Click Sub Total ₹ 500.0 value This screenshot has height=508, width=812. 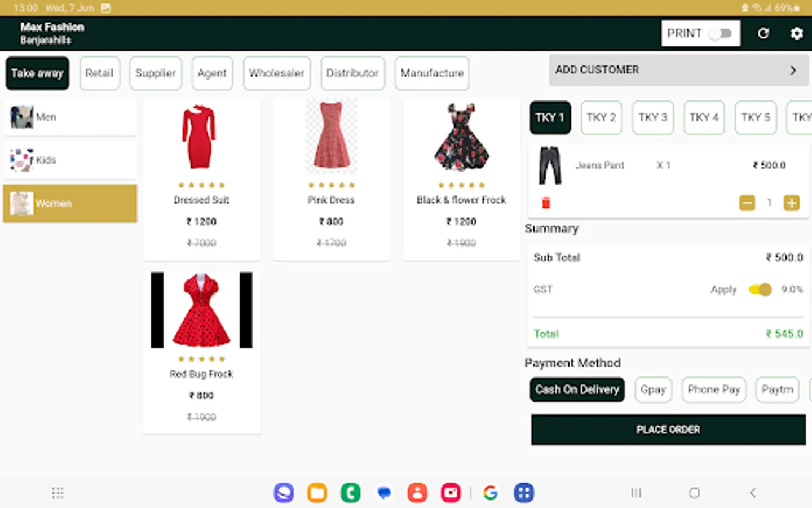(x=784, y=258)
